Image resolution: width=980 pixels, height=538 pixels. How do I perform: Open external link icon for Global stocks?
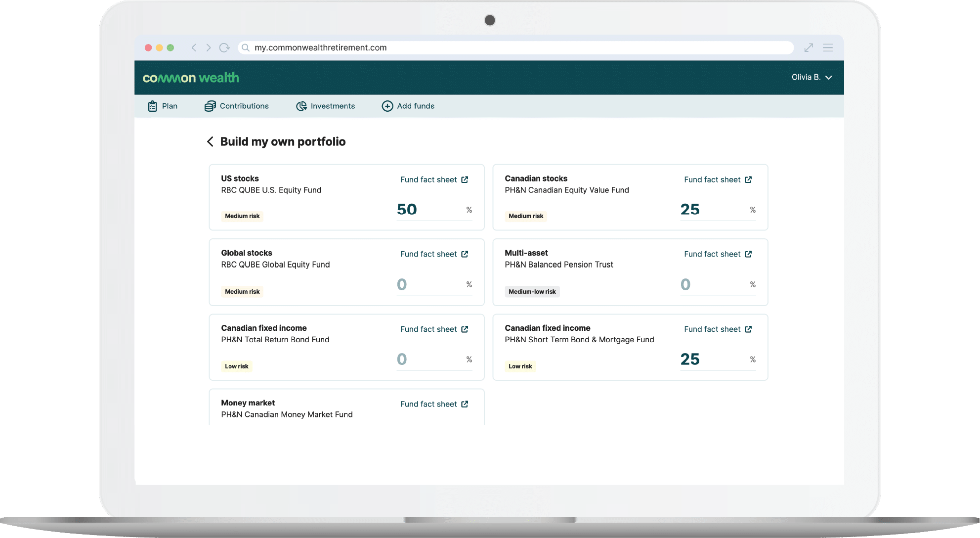pos(465,254)
